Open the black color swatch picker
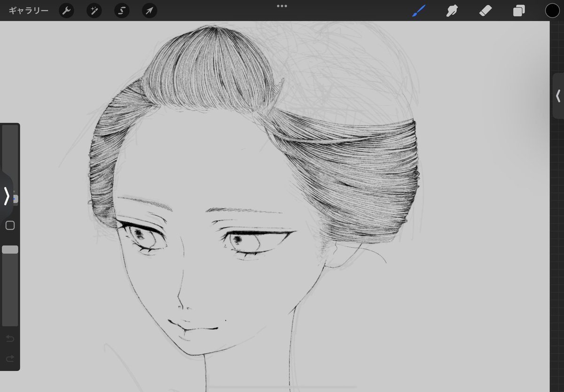564x392 pixels. click(552, 10)
